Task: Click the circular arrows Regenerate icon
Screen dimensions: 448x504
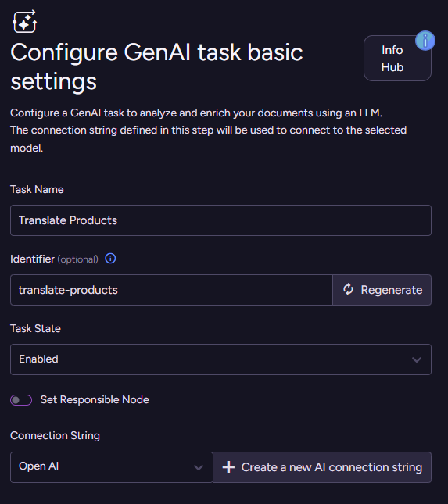Action: pyautogui.click(x=348, y=290)
